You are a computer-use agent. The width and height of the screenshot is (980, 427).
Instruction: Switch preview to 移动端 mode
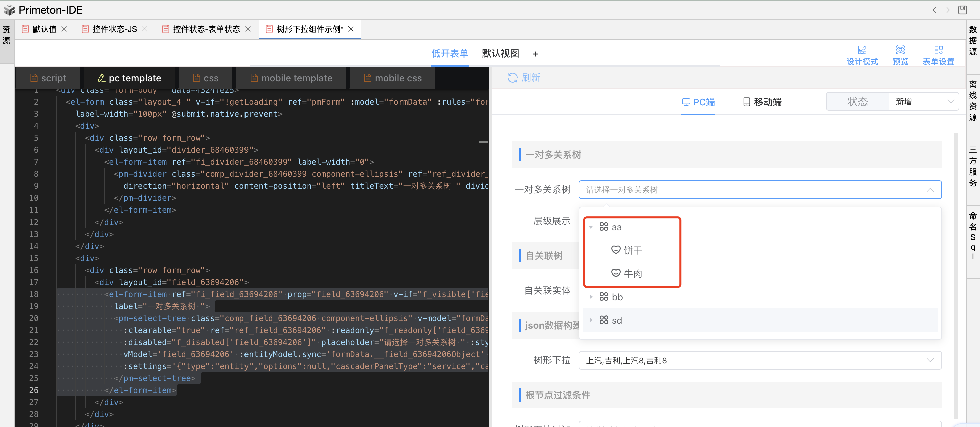point(762,102)
